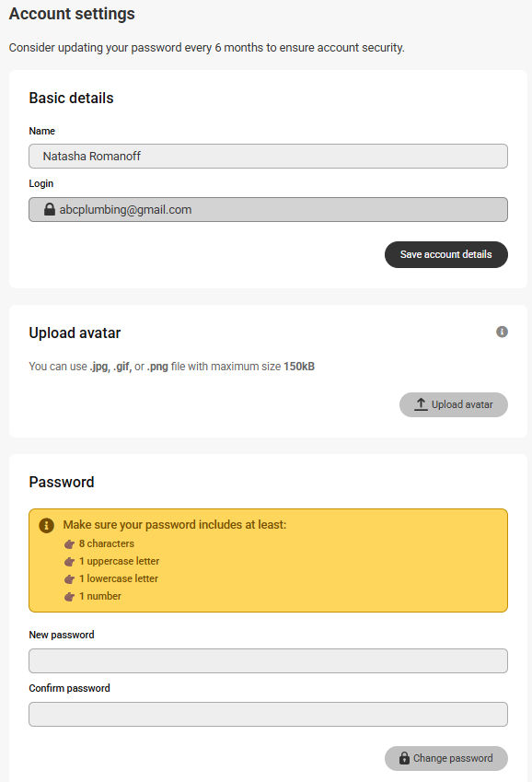This screenshot has height=782, width=532.
Task: Click the yellow password requirements heading text
Action: 175,525
